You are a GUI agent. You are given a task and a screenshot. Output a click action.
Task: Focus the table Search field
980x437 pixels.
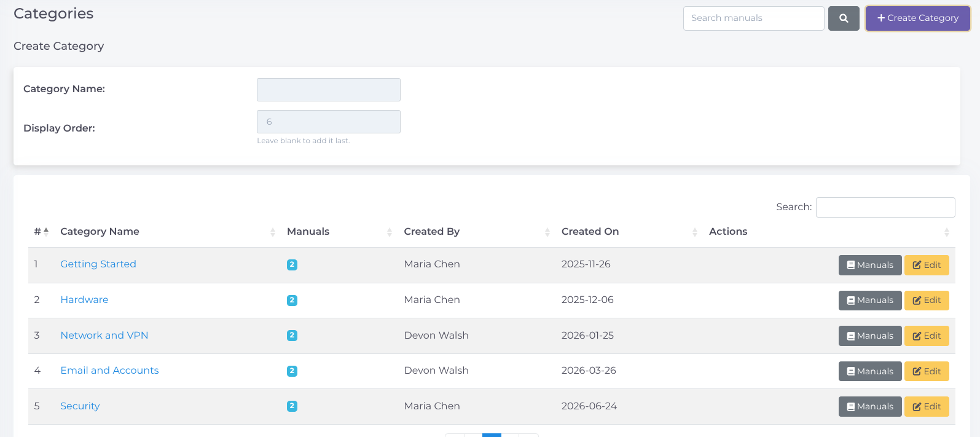pos(885,207)
